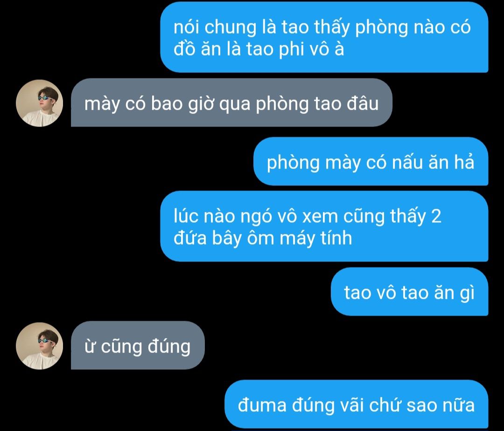Tap the gray reply "ừ cũng đúng"

pyautogui.click(x=138, y=346)
